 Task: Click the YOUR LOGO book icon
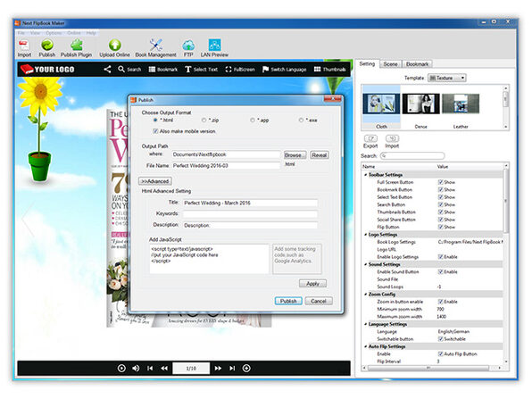27,69
